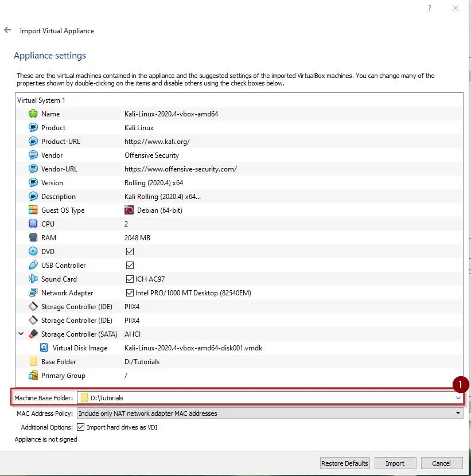Screen dimensions: 471x476
Task: Click the Virtual Disk Image label
Action: [80, 348]
